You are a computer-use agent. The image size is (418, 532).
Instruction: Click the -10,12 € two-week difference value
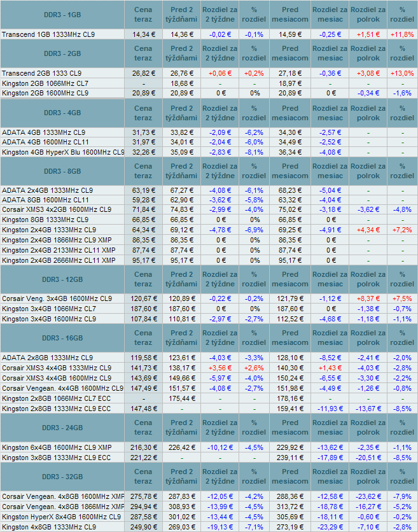[x=220, y=447]
